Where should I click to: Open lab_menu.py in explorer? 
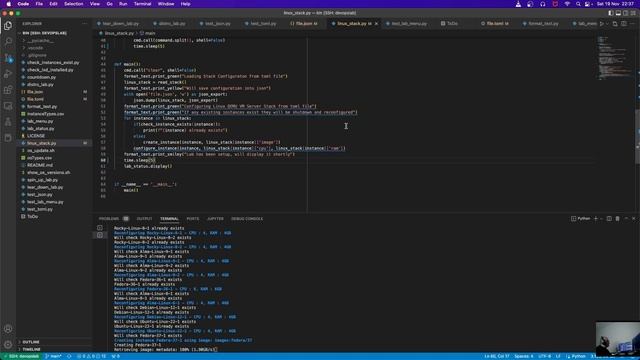point(40,121)
